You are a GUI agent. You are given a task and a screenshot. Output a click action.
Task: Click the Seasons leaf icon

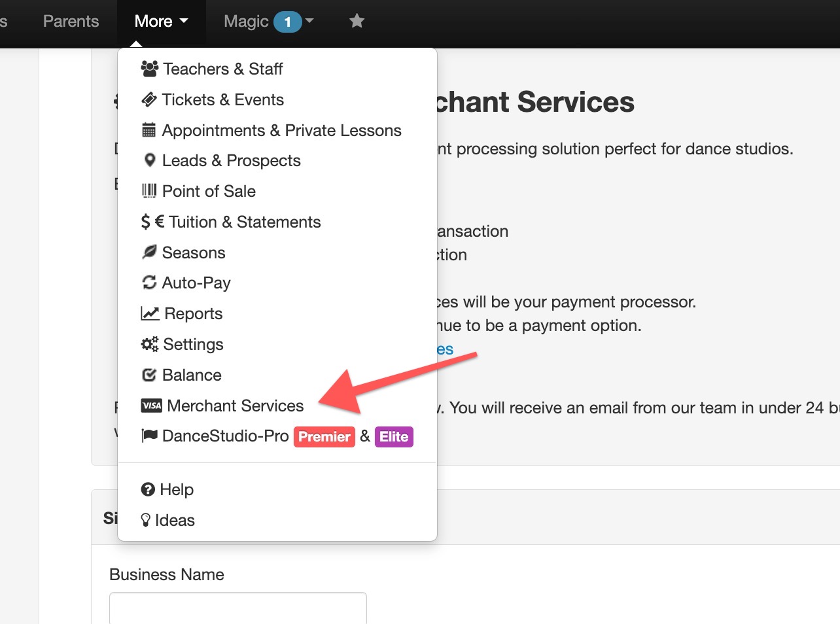[x=149, y=252]
